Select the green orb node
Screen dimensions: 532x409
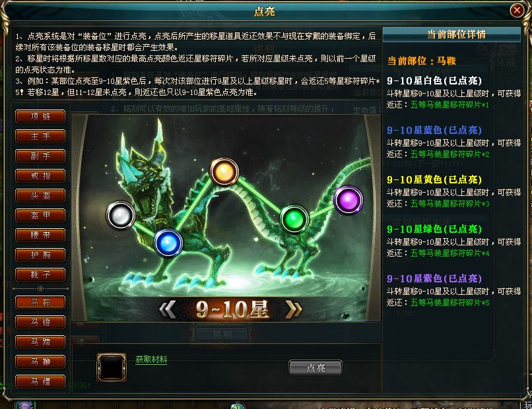(x=294, y=219)
